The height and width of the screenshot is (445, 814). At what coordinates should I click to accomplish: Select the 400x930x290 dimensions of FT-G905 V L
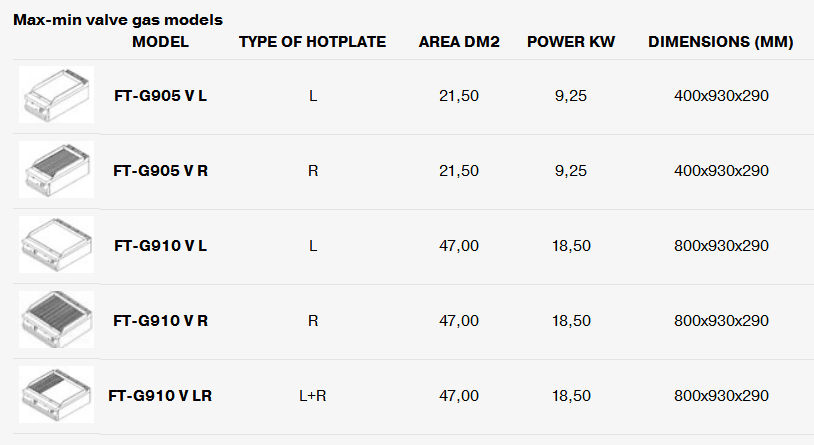coord(721,96)
